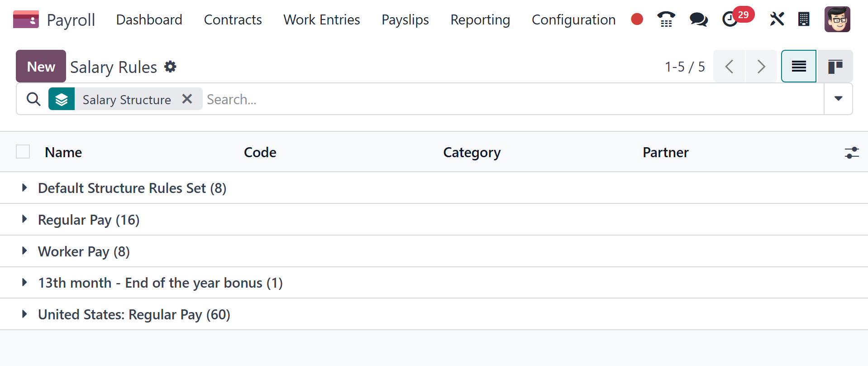Viewport: 868px width, 366px height.
Task: Open the company switcher building icon
Action: 804,19
